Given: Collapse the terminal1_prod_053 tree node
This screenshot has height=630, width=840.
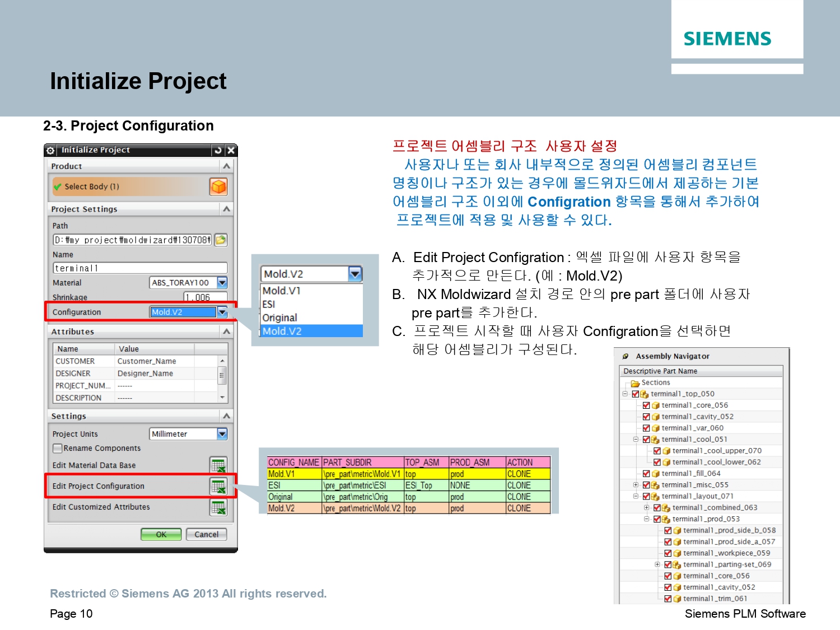Looking at the screenshot, I should (646, 519).
